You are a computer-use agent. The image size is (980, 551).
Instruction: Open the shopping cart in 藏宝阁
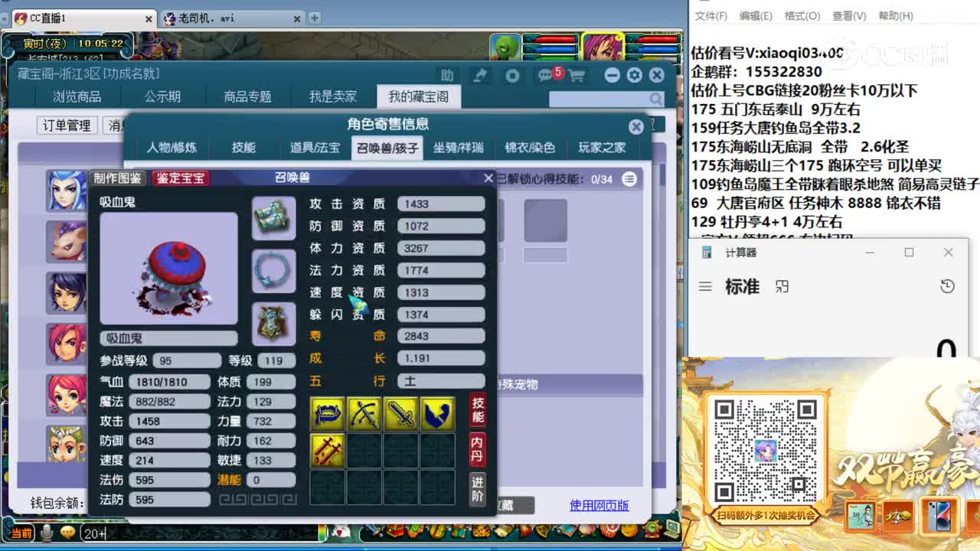[x=577, y=75]
